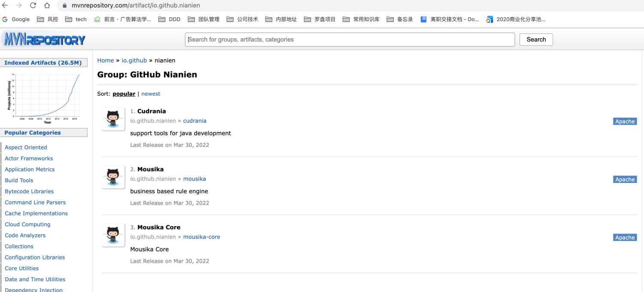The height and width of the screenshot is (292, 644).
Task: Open the 团队管理 bookmarks folder
Action: pyautogui.click(x=204, y=19)
